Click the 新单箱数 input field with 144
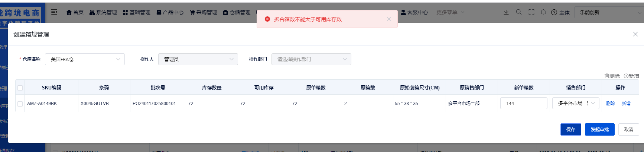 coord(524,103)
